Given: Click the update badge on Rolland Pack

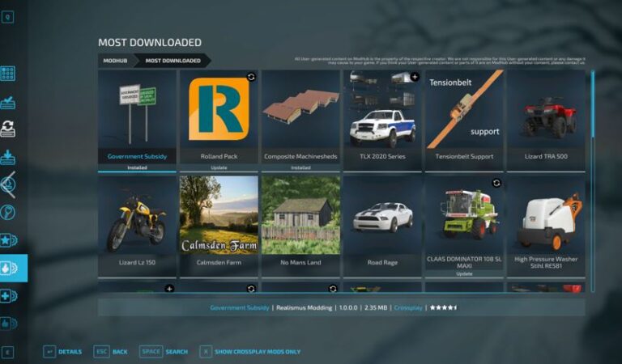Looking at the screenshot, I should pos(251,77).
